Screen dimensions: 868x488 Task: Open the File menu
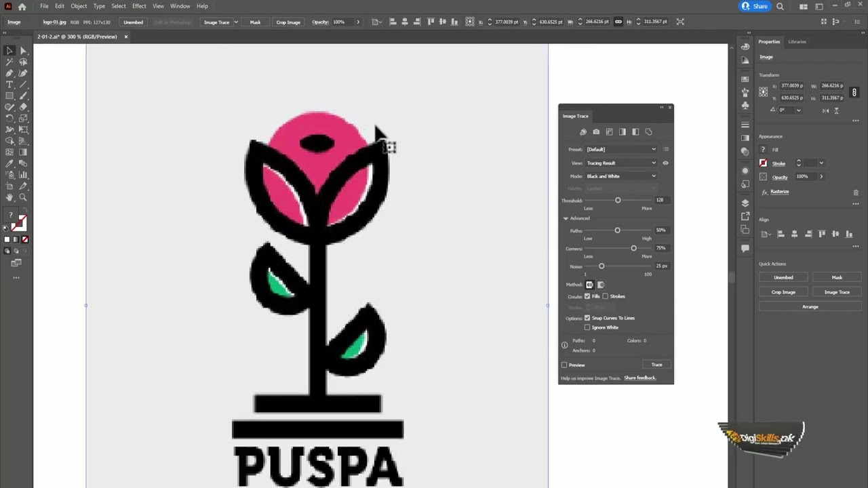[x=44, y=6]
